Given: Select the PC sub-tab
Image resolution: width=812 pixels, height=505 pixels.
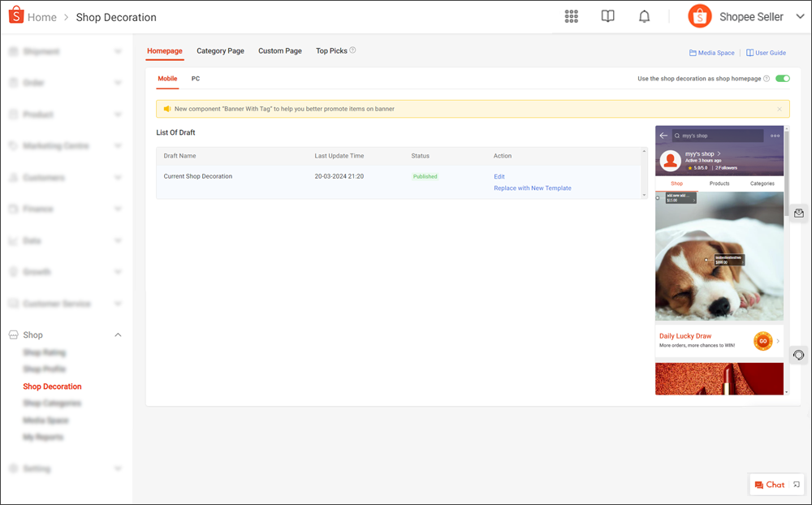Looking at the screenshot, I should coord(195,79).
